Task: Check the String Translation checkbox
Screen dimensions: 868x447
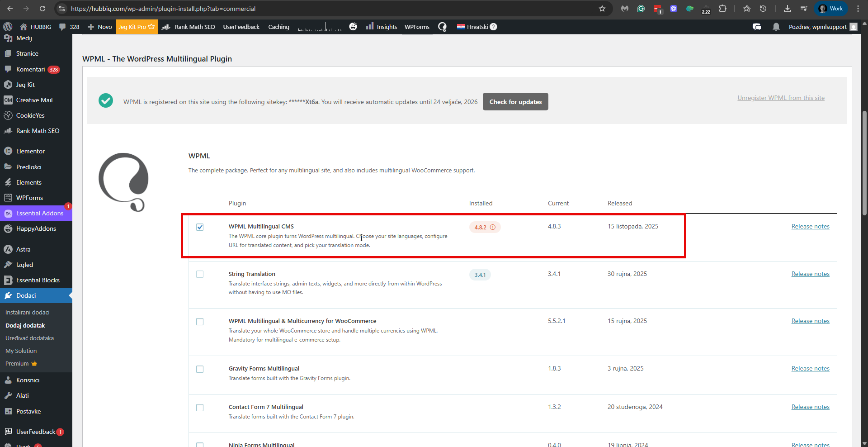Action: pyautogui.click(x=200, y=274)
